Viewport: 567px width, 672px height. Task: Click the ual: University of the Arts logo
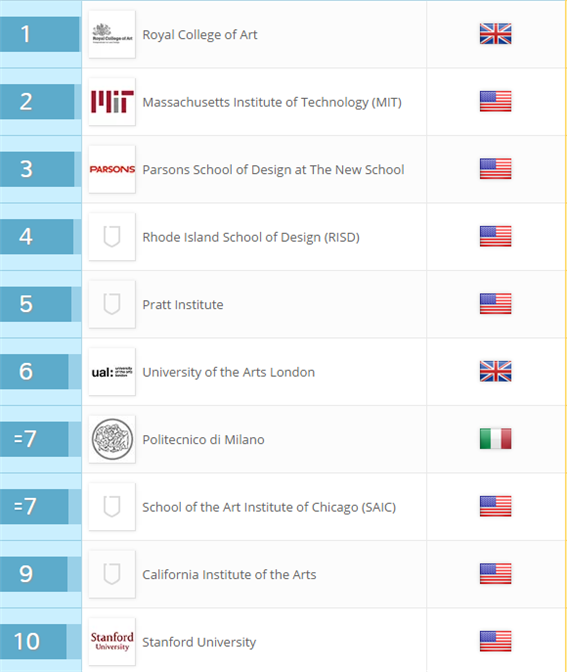pos(112,372)
